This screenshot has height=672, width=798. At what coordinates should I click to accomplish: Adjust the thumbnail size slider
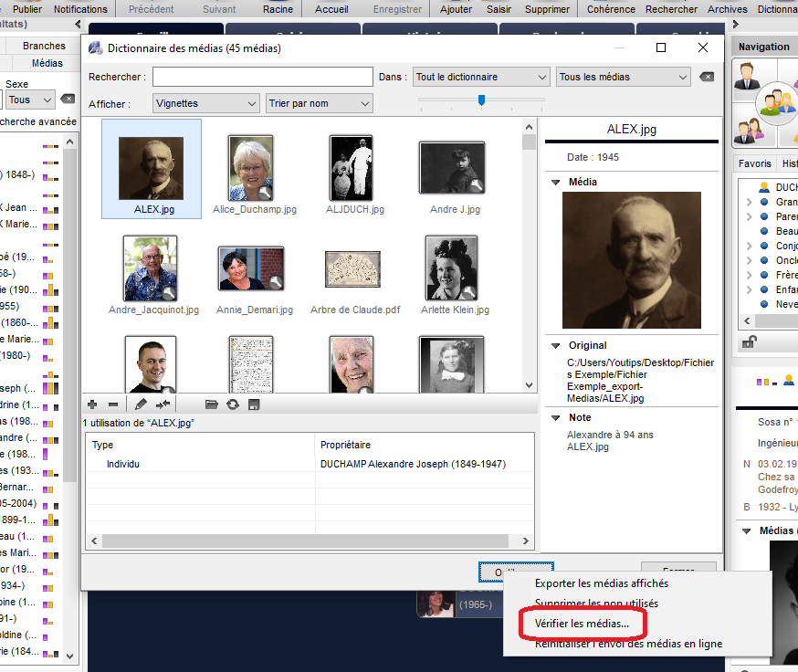click(x=481, y=100)
